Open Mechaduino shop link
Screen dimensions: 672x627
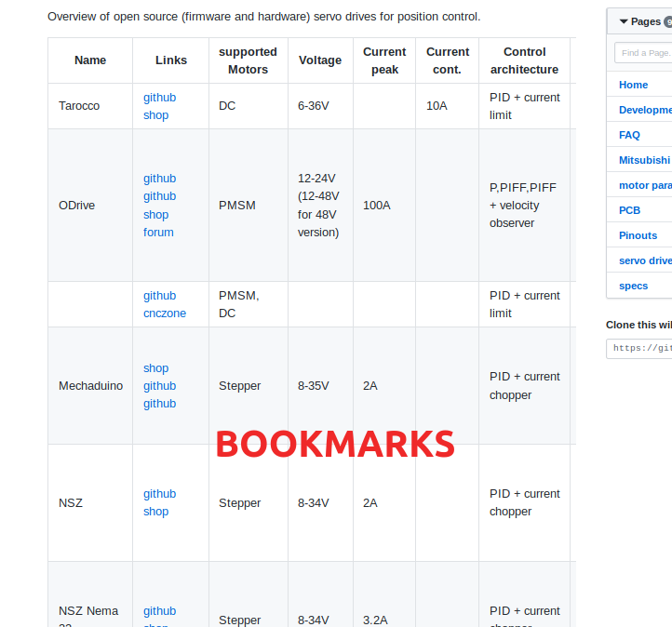155,368
